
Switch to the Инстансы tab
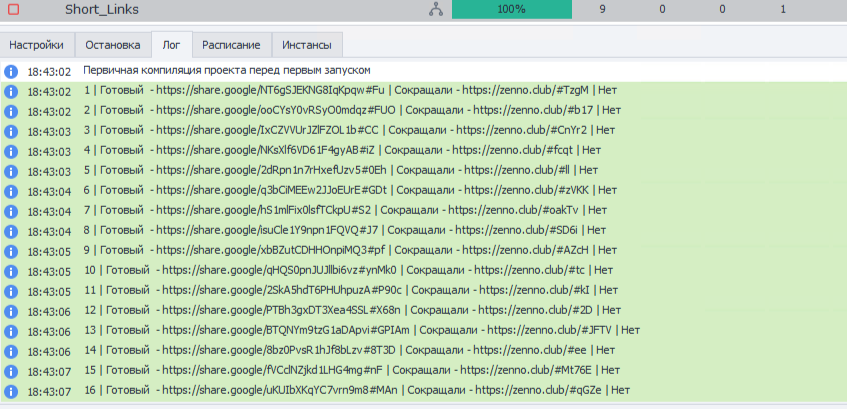(x=307, y=45)
